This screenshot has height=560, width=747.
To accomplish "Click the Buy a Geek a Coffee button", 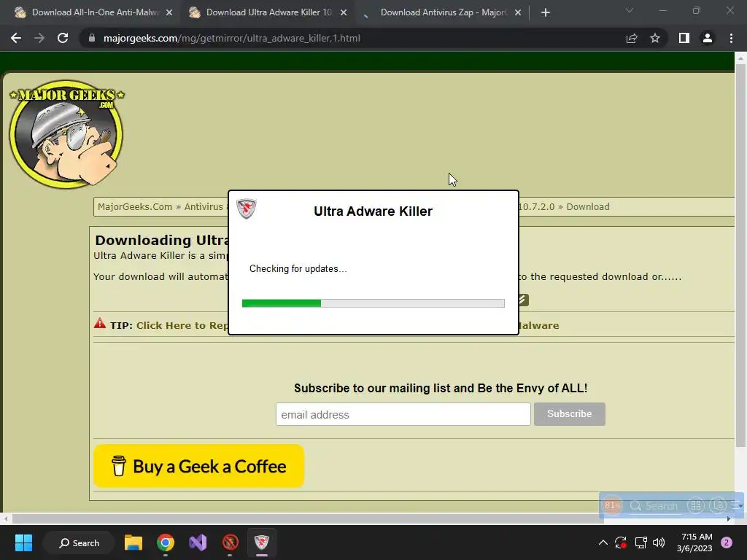I will point(198,466).
